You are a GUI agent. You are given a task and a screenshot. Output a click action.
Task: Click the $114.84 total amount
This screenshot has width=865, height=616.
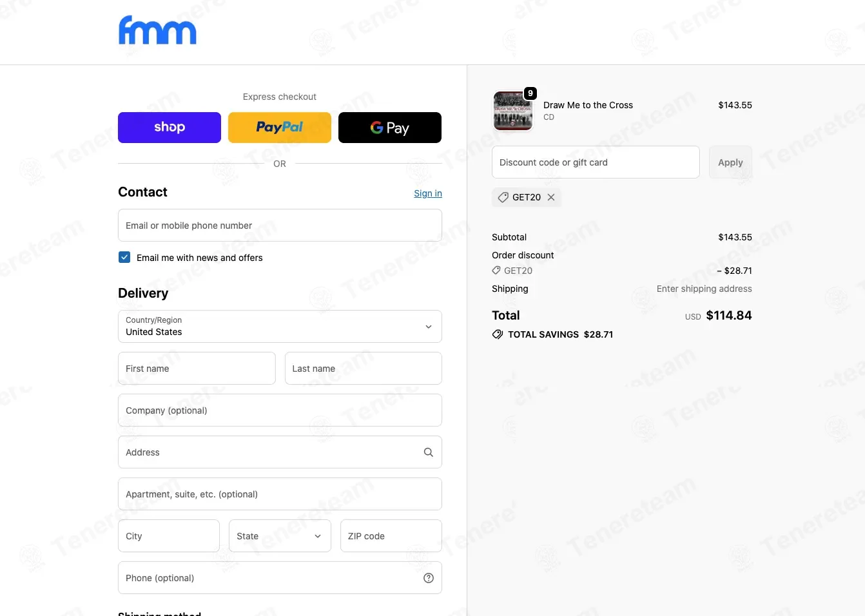(x=729, y=315)
